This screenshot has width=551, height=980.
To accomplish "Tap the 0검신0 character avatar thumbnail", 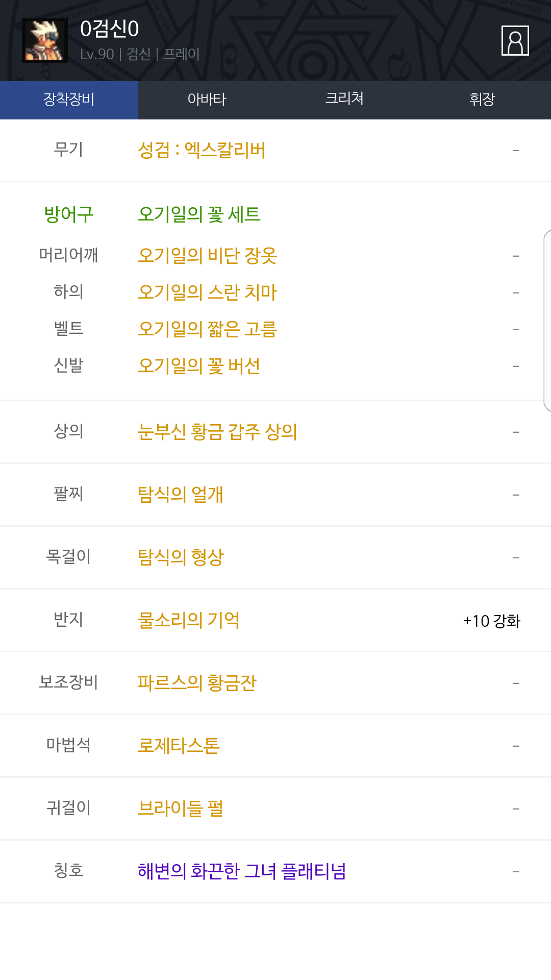I will [45, 41].
